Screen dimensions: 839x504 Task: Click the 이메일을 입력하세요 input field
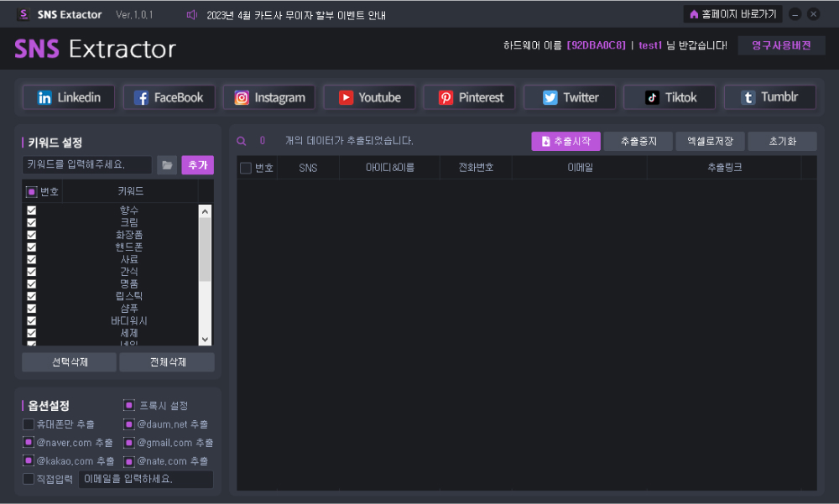pos(145,479)
